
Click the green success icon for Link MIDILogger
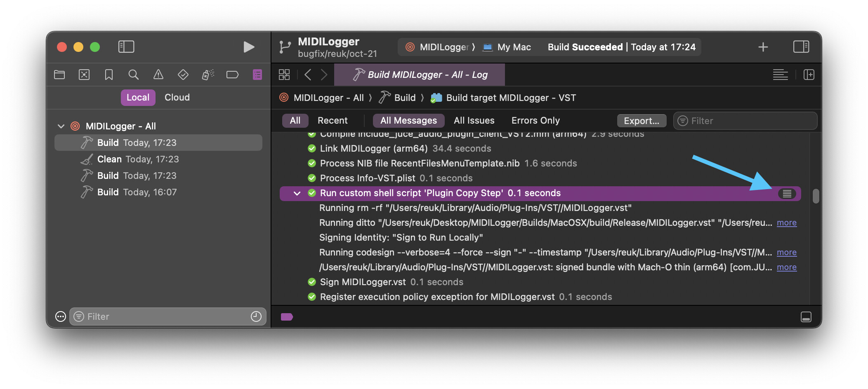312,148
